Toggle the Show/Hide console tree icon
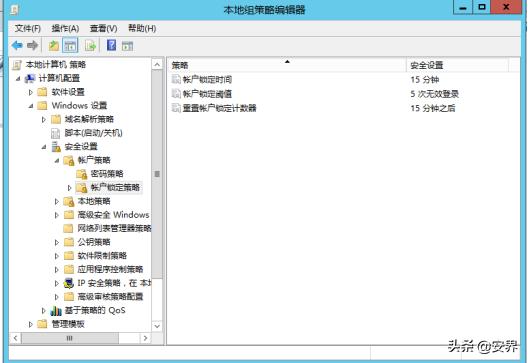The image size is (528, 363). pyautogui.click(x=70, y=45)
